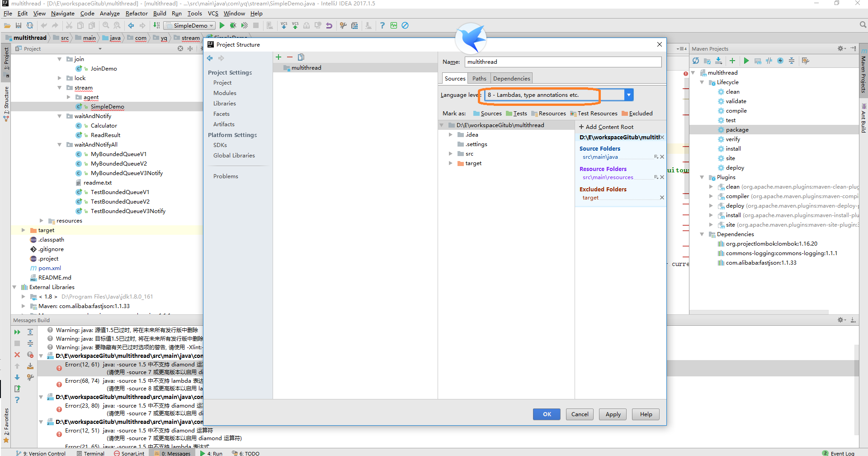Open SonarLint tool window tab
868x456 pixels.
(129, 453)
